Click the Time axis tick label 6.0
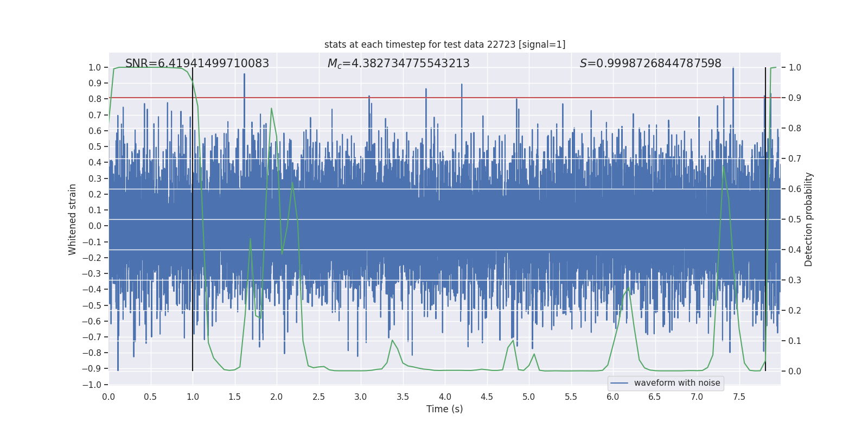The height and width of the screenshot is (434, 868). pyautogui.click(x=613, y=397)
